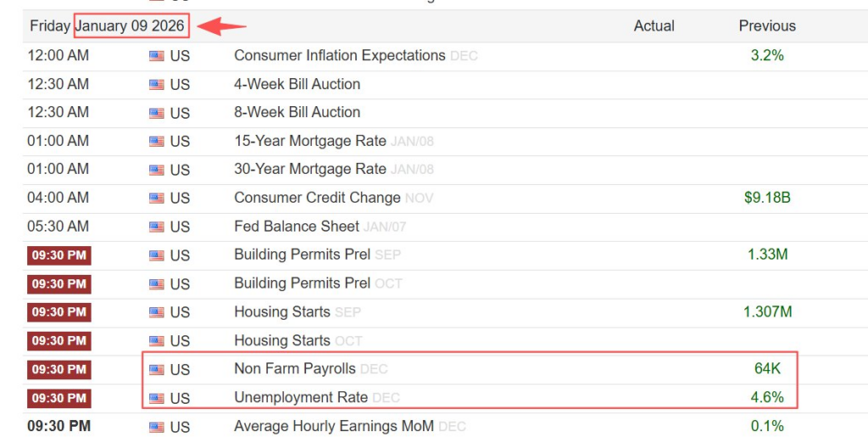The width and height of the screenshot is (868, 437).
Task: Open the Unemployment Rate DEC event
Action: (x=301, y=397)
